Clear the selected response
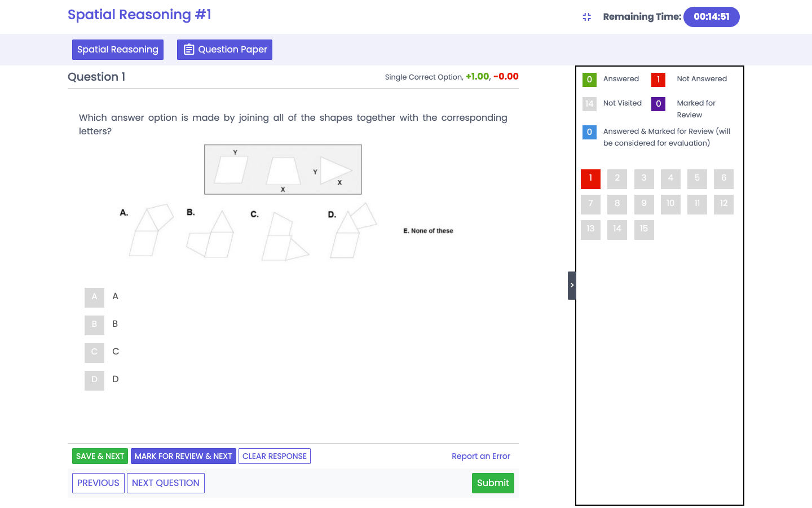This screenshot has height=508, width=812. pyautogui.click(x=275, y=456)
